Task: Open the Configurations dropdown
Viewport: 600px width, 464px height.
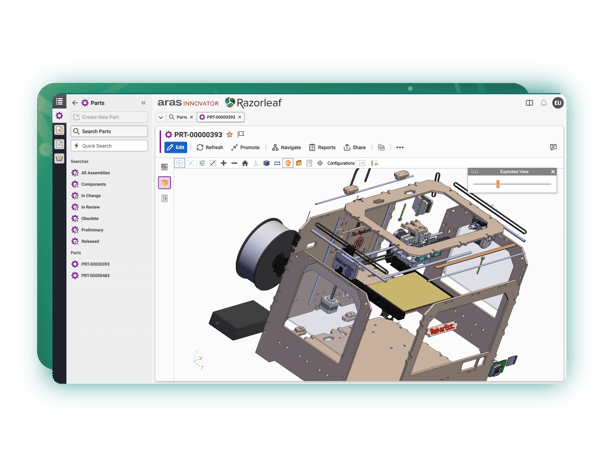Action: pyautogui.click(x=345, y=163)
